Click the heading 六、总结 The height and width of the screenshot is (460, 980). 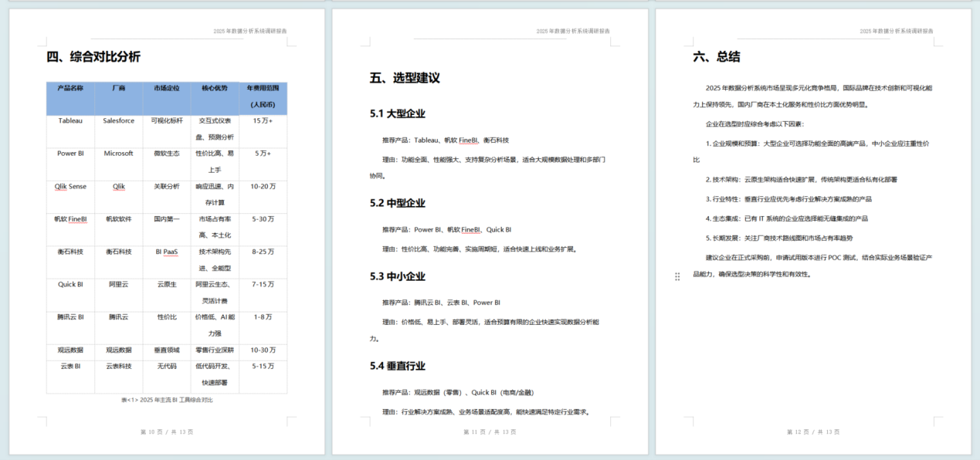[717, 57]
